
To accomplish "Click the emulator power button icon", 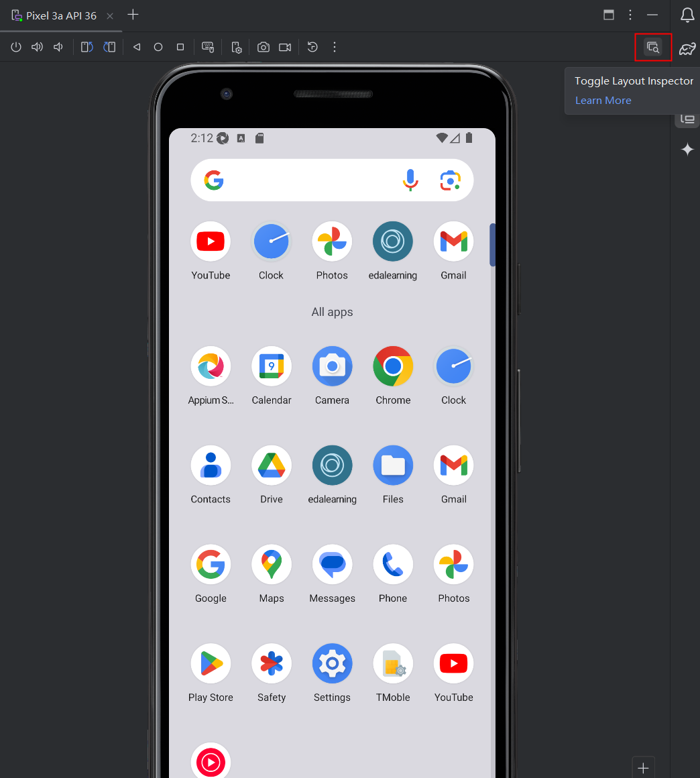I will point(16,47).
